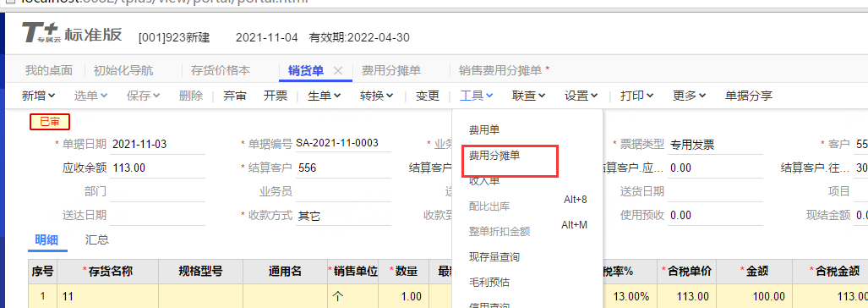Click the 业务员 input field
The image size is (868, 308).
tap(343, 192)
